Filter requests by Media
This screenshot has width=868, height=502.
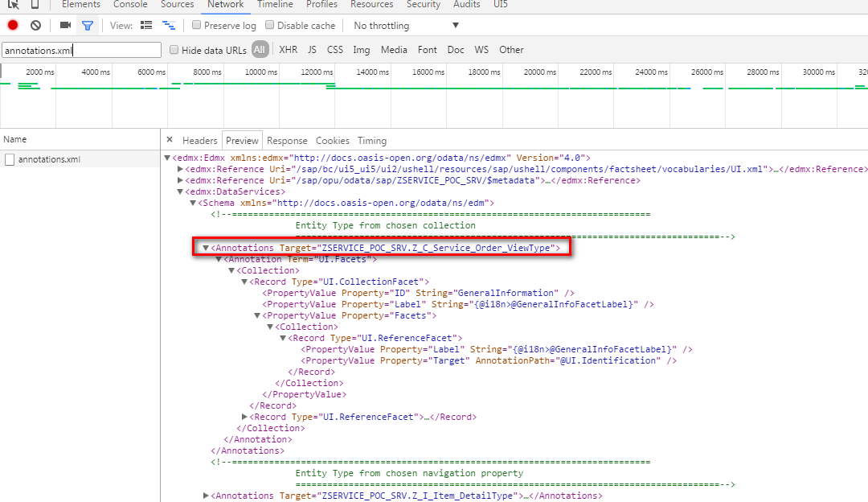(394, 50)
